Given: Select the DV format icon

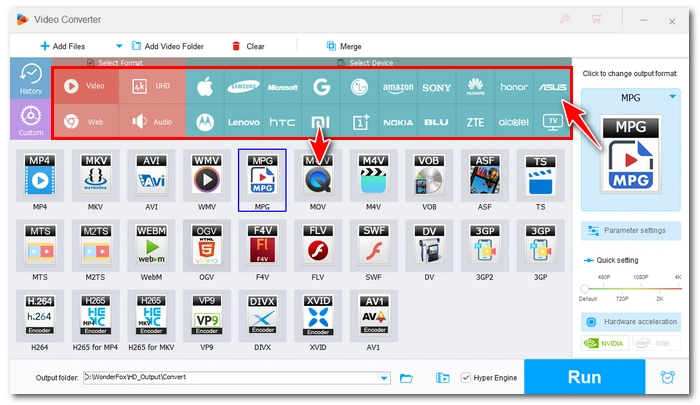Looking at the screenshot, I should 429,246.
